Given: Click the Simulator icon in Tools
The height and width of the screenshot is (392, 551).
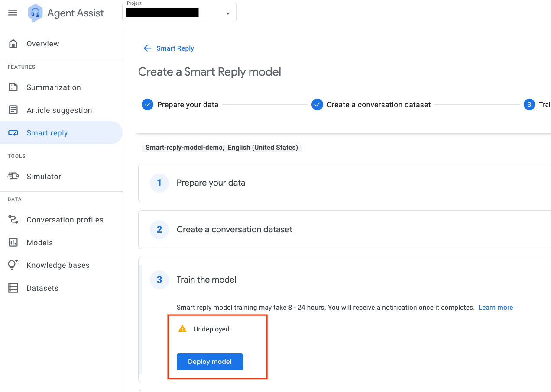Looking at the screenshot, I should click(x=13, y=177).
